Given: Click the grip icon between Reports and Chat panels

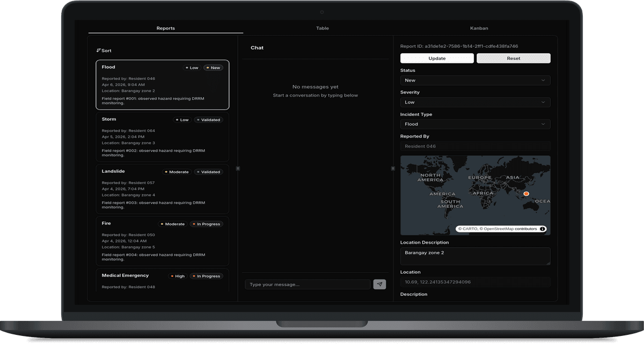Looking at the screenshot, I should click(238, 168).
